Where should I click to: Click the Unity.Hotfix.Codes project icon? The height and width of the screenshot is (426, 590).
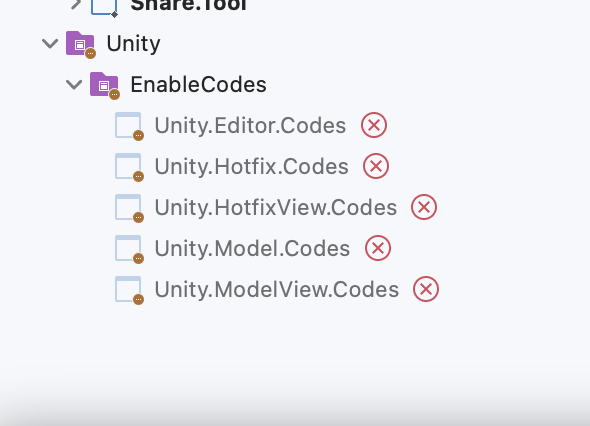tap(129, 167)
